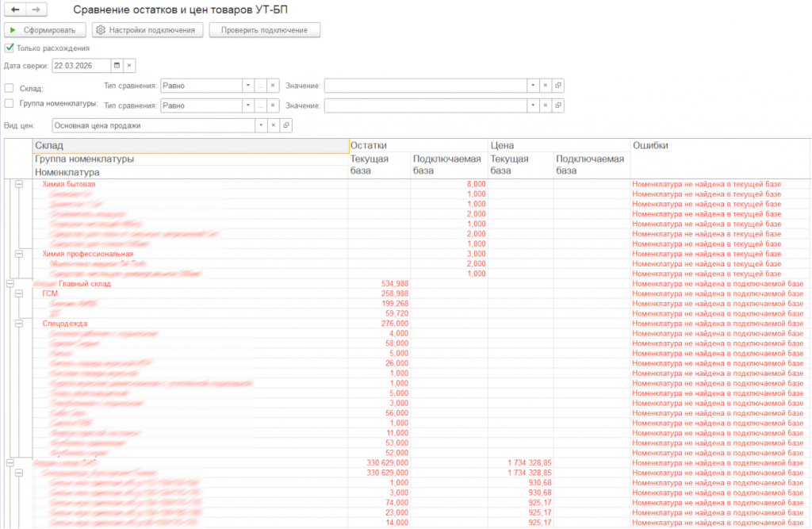Viewport: 812px width, 529px height.
Task: Open the calendar picker for Дата сверки
Action: click(x=117, y=66)
